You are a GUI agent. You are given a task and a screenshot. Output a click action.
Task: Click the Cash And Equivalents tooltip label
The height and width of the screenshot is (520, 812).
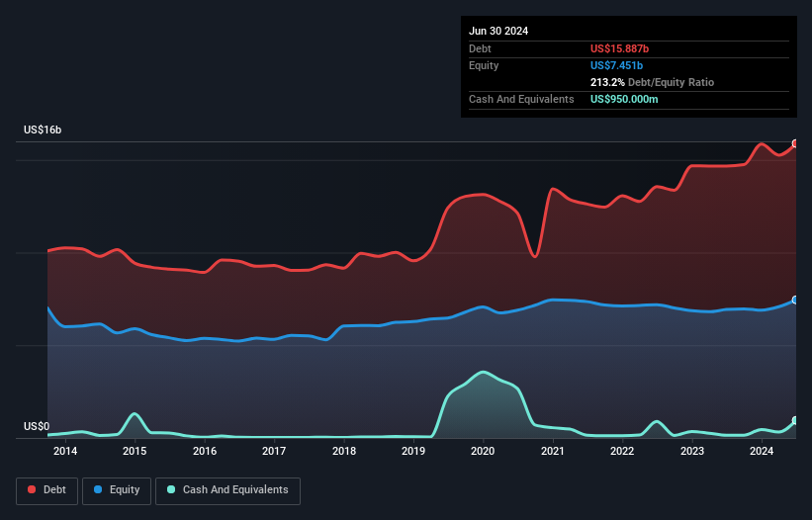(521, 99)
